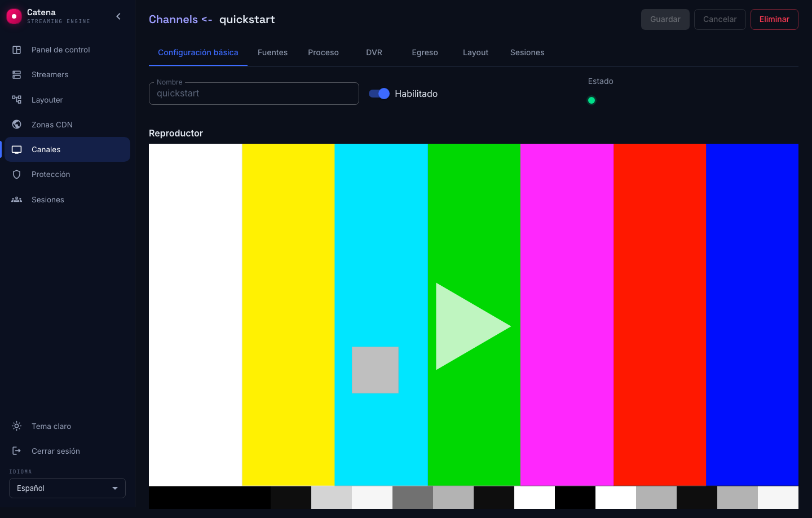Open the Egreso tab
This screenshot has height=518, width=812.
425,52
